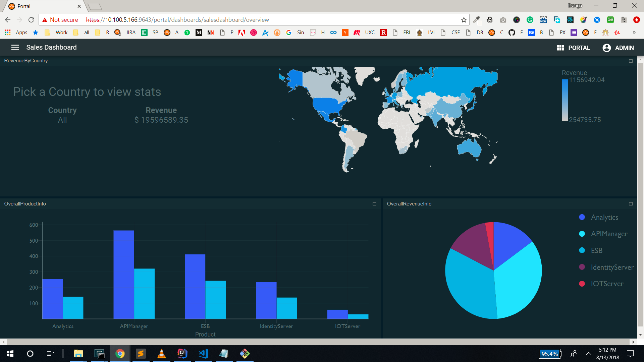Image resolution: width=644 pixels, height=362 pixels.
Task: Open the hamburger navigation menu
Action: point(15,47)
